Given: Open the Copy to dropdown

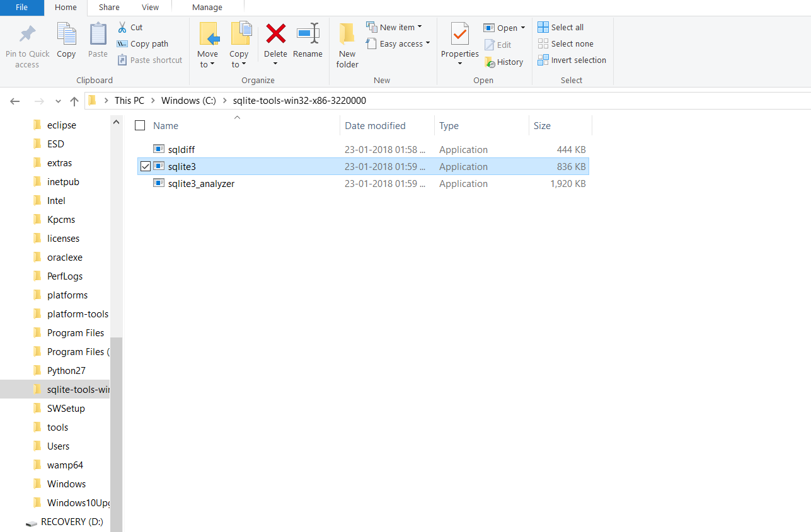Looking at the screenshot, I should [239, 59].
